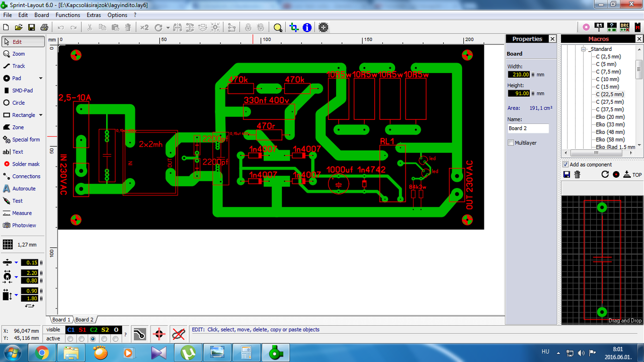Screen dimensions: 644x362
Task: Click the transparent crosshair toolbar icon
Action: tap(294, 27)
